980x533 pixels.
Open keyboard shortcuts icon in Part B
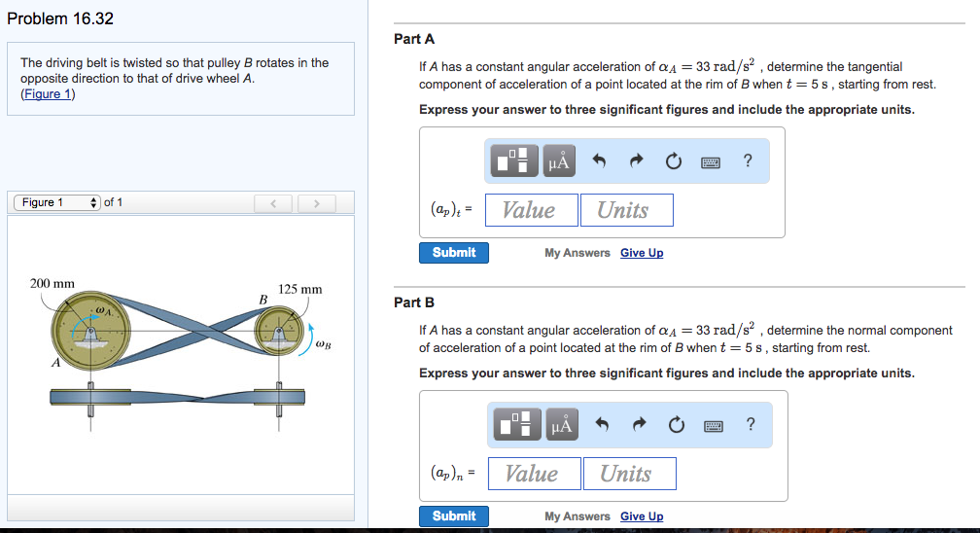pos(713,426)
